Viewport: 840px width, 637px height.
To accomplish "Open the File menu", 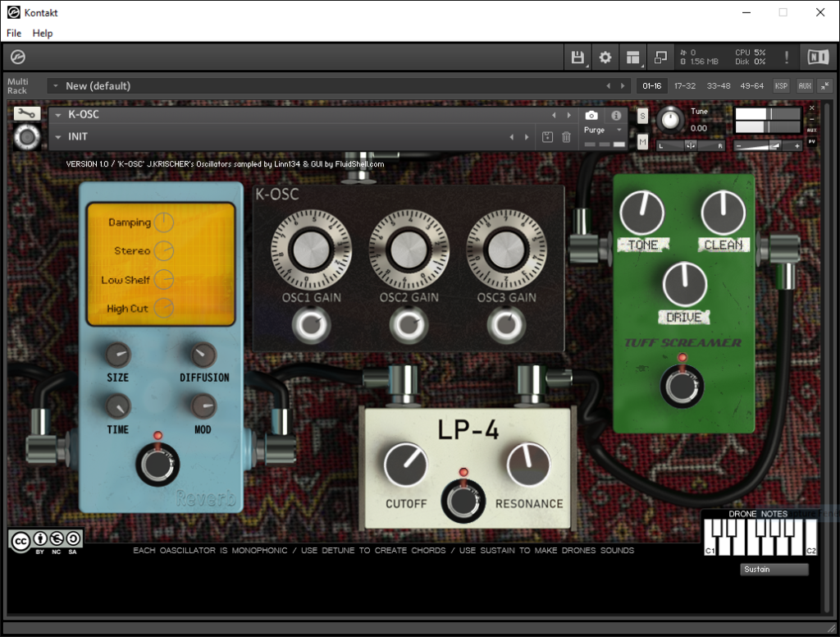I will click(14, 33).
